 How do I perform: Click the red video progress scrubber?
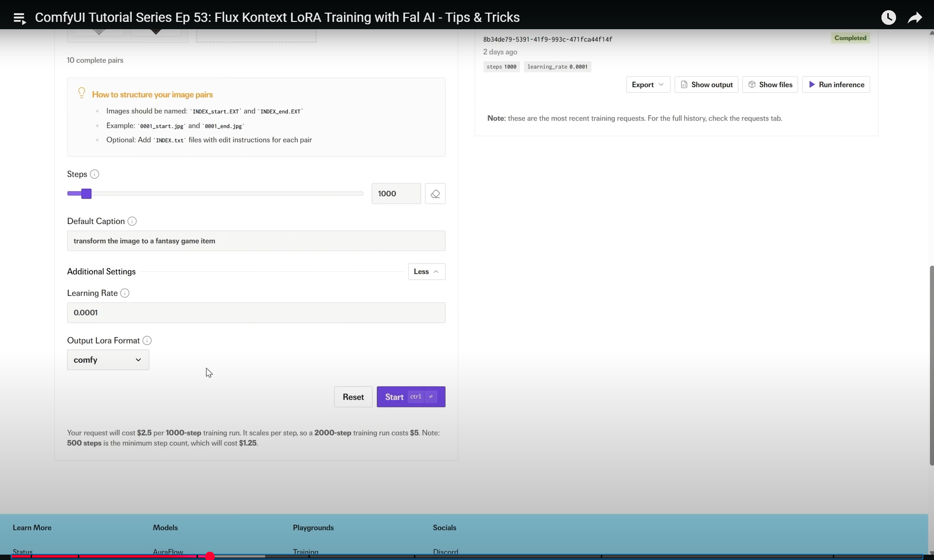coord(210,556)
